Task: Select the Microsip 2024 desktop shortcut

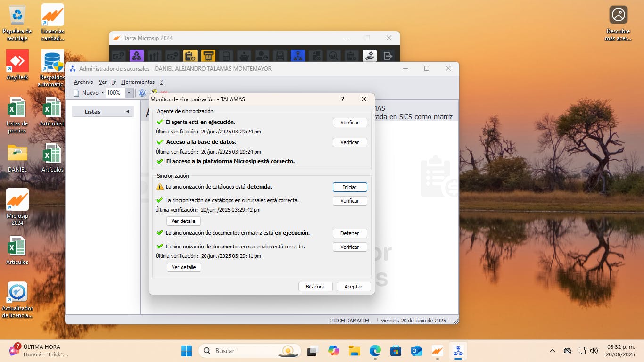Action: pyautogui.click(x=17, y=207)
